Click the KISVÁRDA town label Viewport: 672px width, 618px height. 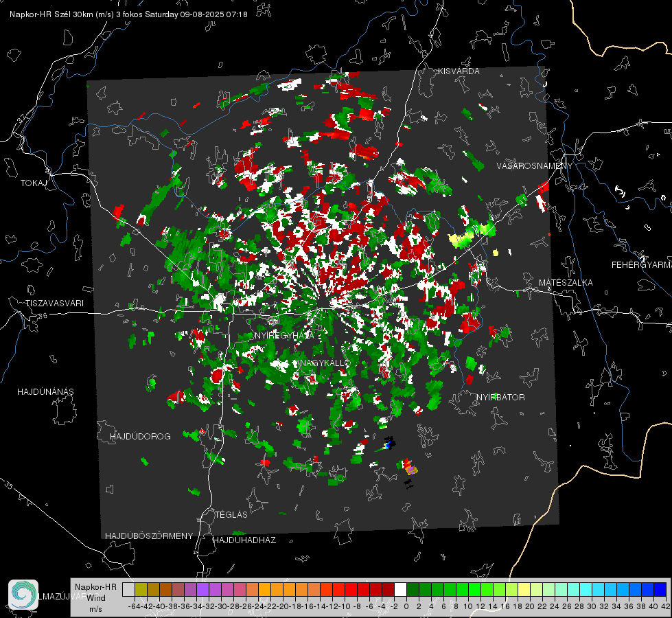[459, 71]
